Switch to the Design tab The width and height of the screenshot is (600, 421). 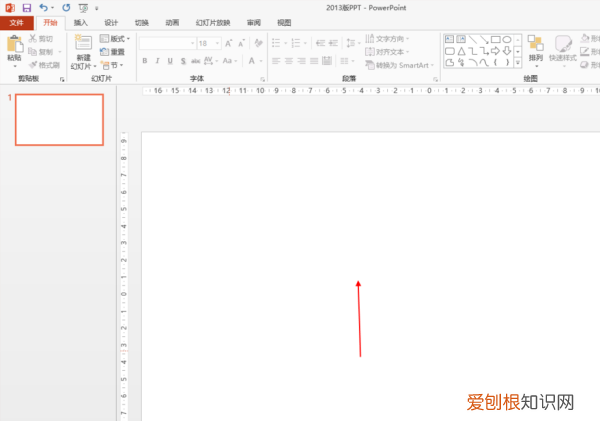[111, 23]
